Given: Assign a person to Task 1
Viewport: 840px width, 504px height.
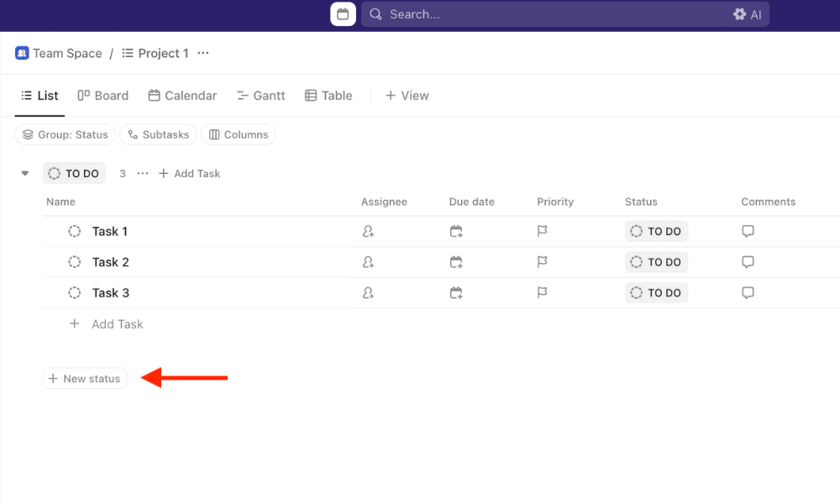Looking at the screenshot, I should 368,231.
